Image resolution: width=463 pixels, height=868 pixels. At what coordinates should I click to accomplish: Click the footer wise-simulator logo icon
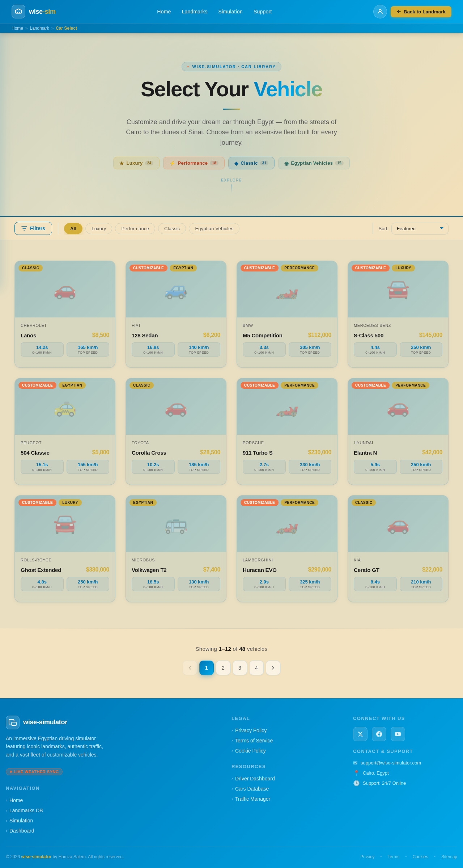pyautogui.click(x=13, y=722)
